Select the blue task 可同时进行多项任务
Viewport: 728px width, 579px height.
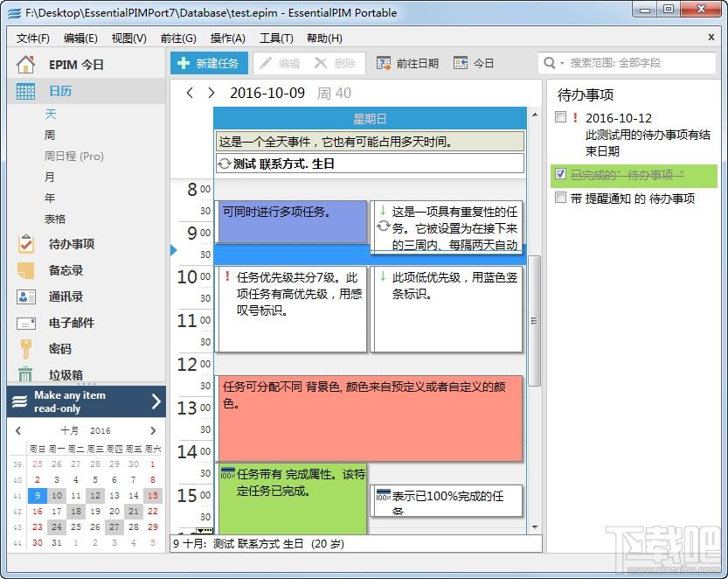point(292,221)
